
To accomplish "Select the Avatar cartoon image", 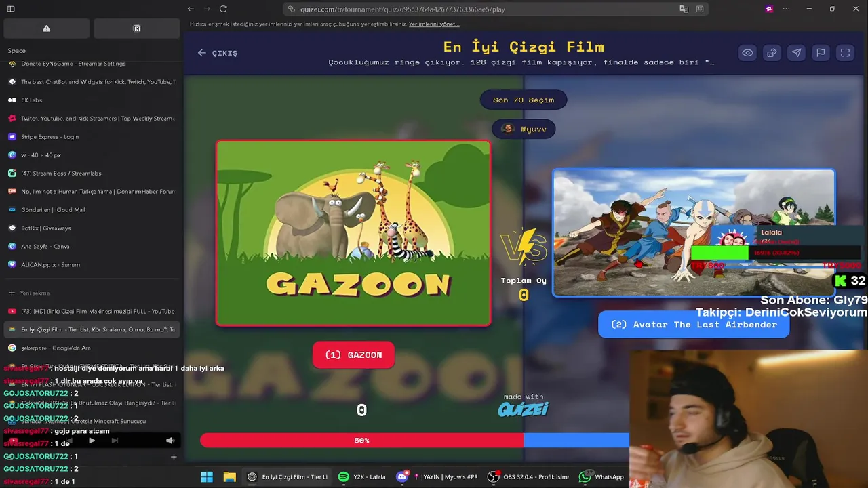I will 694,233.
